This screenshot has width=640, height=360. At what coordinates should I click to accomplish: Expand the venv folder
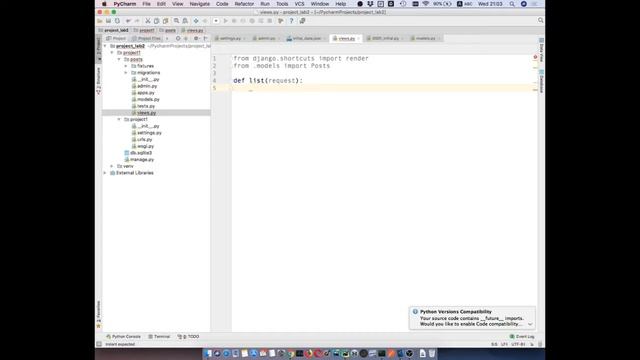coord(112,167)
